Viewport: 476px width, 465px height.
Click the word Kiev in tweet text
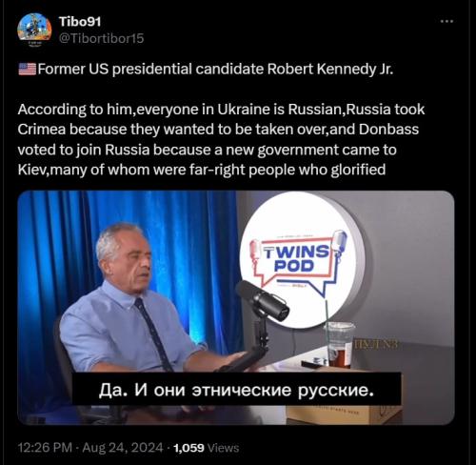(31, 170)
